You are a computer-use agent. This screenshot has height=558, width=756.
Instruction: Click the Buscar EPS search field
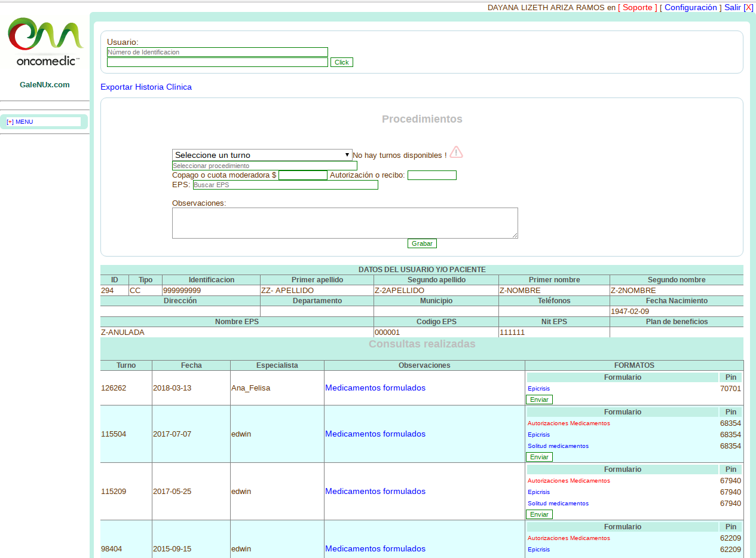click(x=285, y=185)
